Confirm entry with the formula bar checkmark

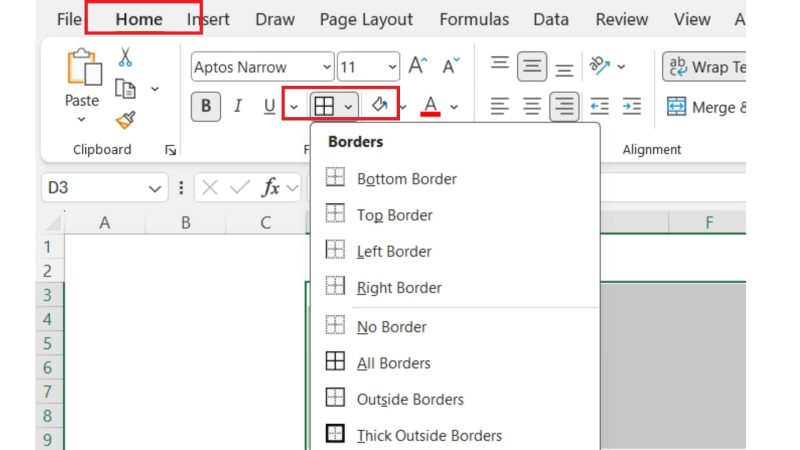coord(239,188)
